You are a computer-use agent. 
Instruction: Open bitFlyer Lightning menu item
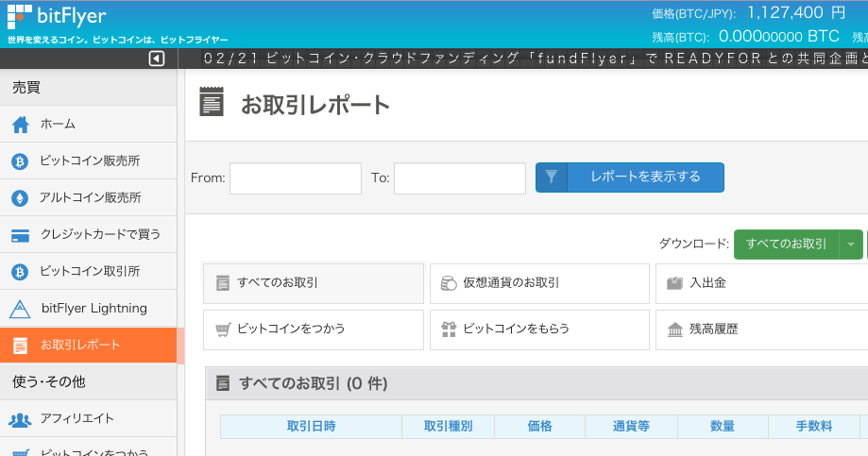point(89,308)
